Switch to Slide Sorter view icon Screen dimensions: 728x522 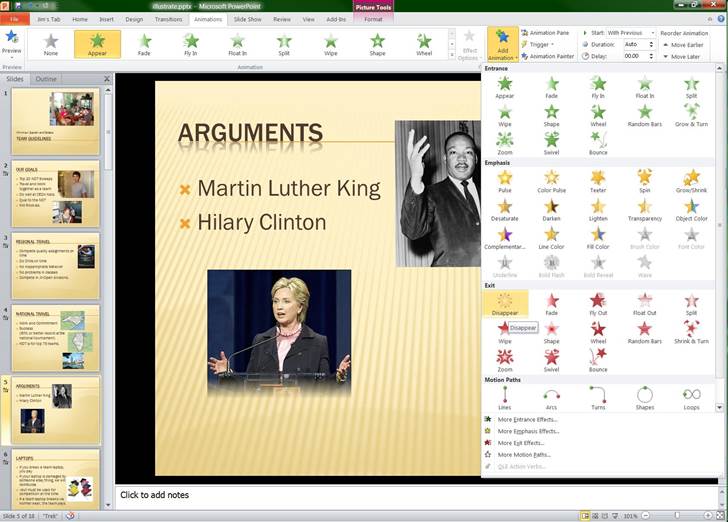tap(595, 515)
